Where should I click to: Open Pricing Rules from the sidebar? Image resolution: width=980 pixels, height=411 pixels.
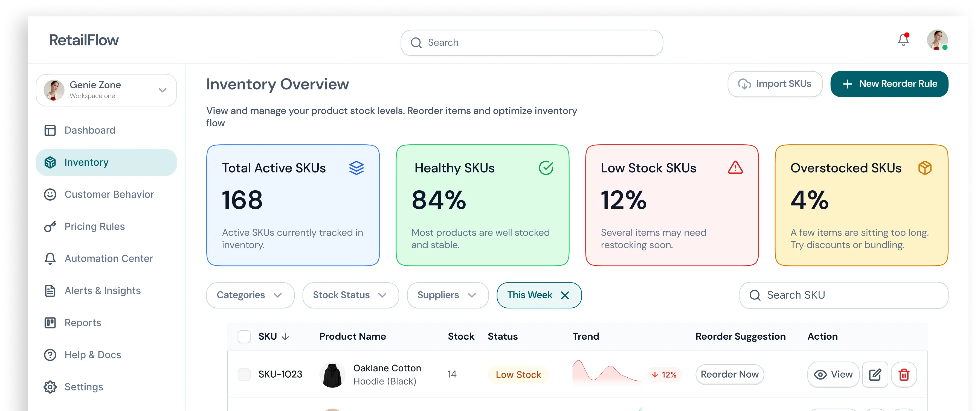pyautogui.click(x=94, y=227)
